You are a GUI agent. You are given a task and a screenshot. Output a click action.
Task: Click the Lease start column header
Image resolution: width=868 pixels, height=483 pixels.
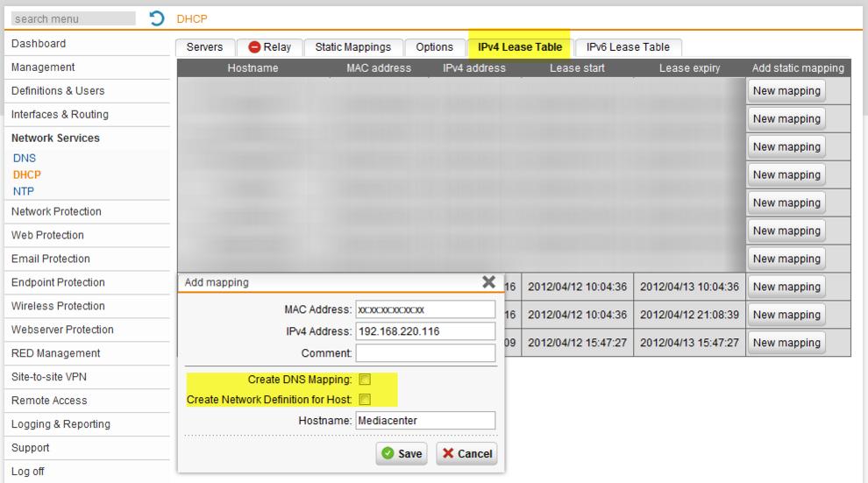point(577,68)
